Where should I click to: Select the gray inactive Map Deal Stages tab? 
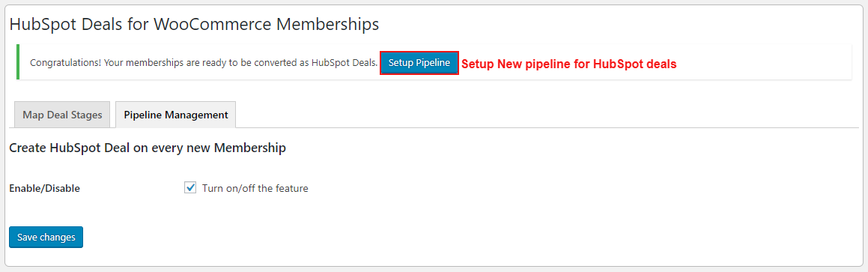click(x=63, y=115)
